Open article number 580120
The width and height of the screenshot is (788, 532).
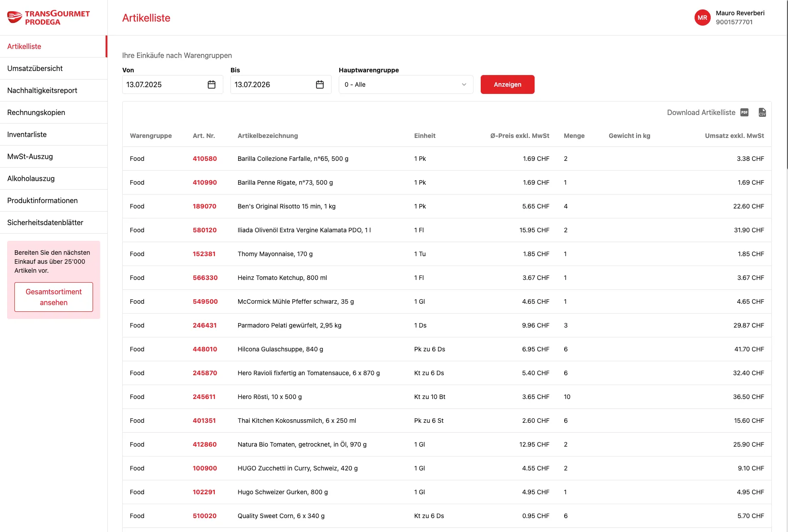(204, 230)
